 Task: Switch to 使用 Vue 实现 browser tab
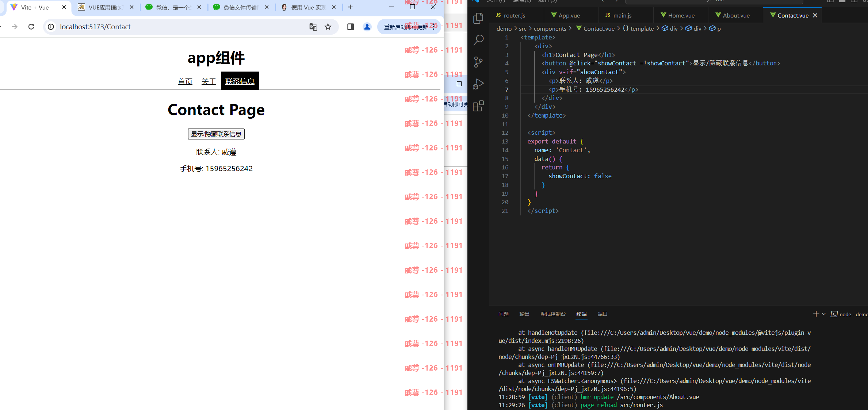pyautogui.click(x=309, y=7)
